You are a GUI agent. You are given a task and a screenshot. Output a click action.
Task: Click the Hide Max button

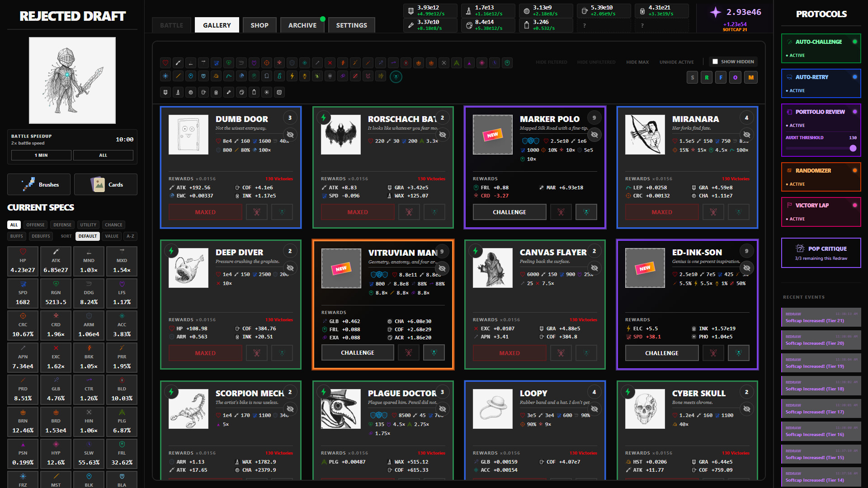click(637, 62)
